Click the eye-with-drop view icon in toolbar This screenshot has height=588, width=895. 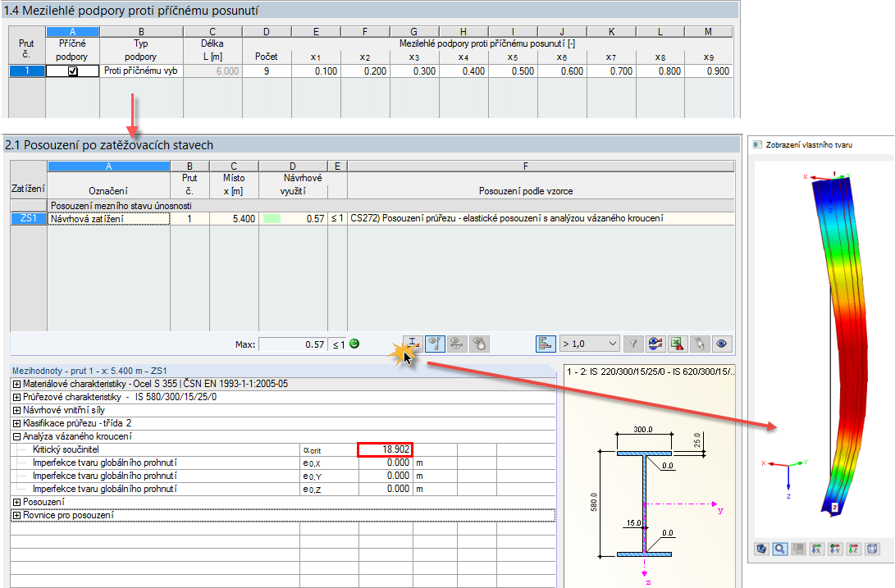[x=479, y=344]
